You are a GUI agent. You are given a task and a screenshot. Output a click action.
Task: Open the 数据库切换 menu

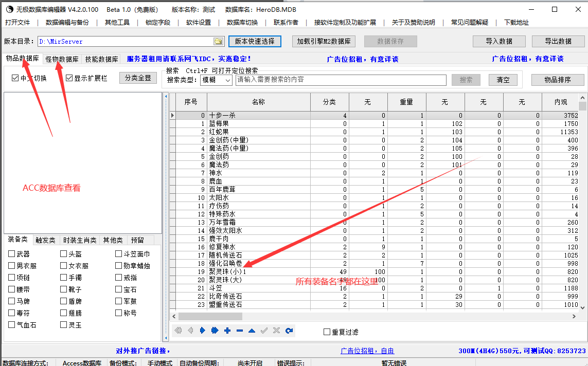coord(242,23)
